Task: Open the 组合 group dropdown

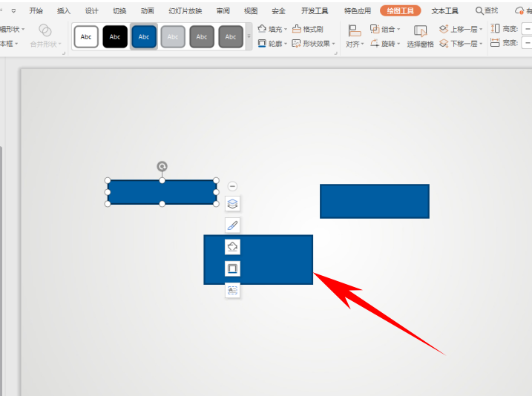Action: (385, 29)
